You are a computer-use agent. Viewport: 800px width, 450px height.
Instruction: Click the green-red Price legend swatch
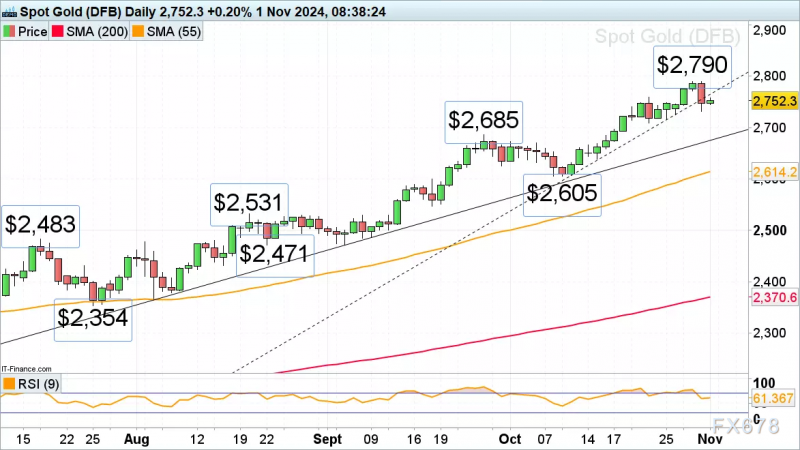coord(9,32)
